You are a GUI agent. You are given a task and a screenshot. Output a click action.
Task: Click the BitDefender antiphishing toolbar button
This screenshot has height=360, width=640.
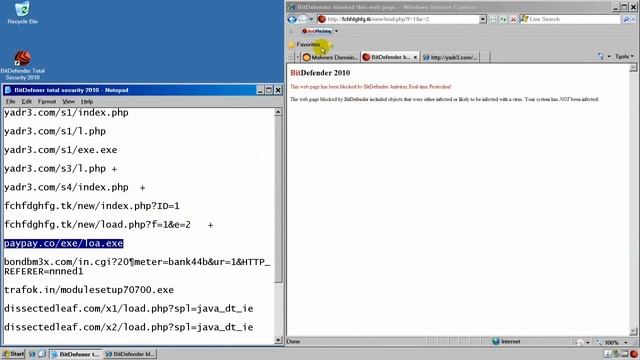click(317, 31)
